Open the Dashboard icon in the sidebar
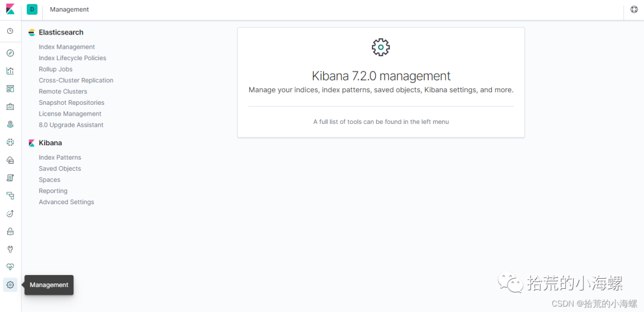644x312 pixels. [x=10, y=89]
